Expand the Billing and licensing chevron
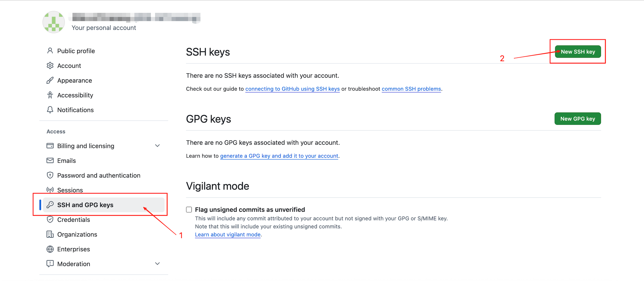 click(157, 146)
